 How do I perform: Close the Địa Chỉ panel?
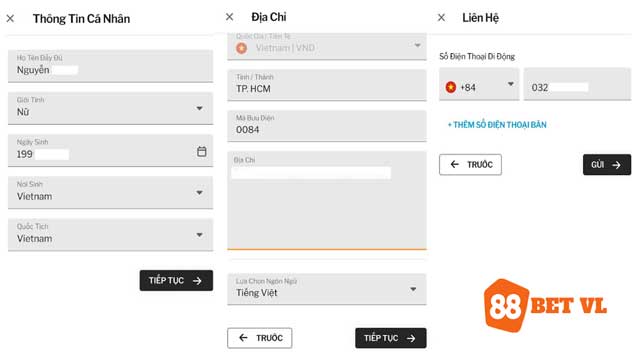(x=229, y=17)
